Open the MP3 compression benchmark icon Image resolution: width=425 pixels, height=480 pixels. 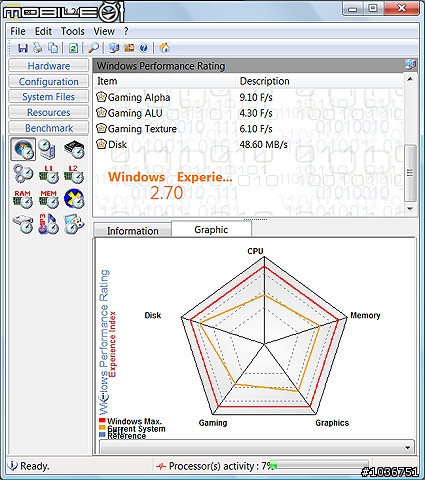48,224
